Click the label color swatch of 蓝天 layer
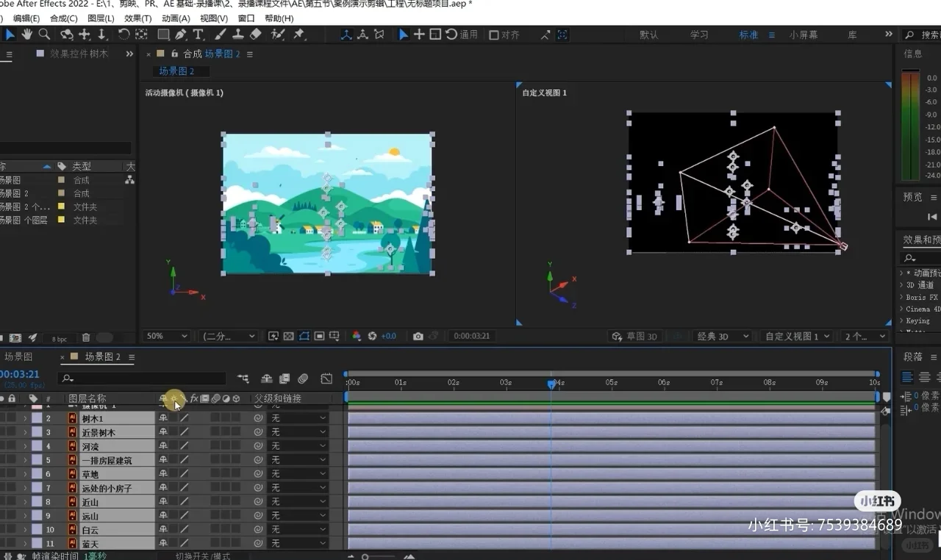 tap(37, 544)
